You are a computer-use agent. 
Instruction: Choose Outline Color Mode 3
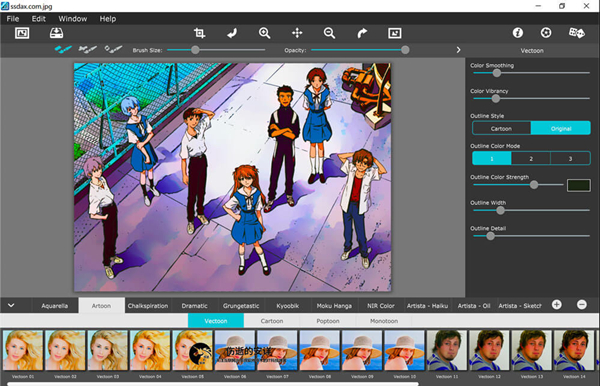[570, 158]
